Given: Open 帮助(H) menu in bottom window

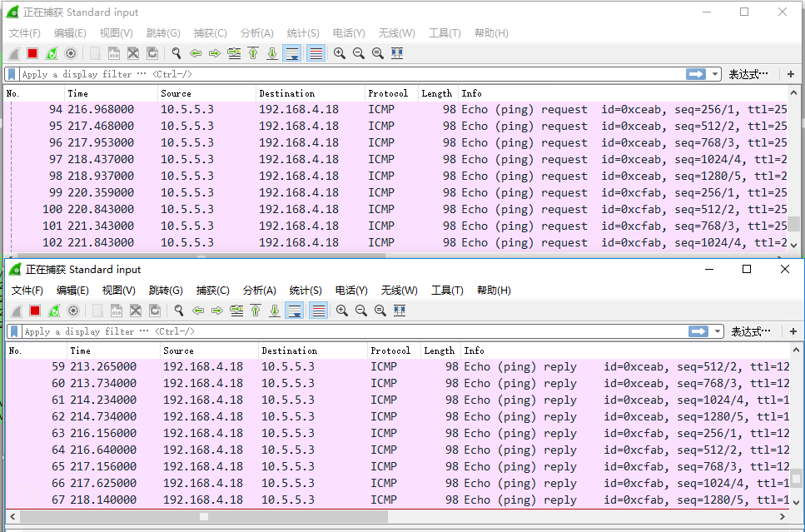Looking at the screenshot, I should (494, 291).
